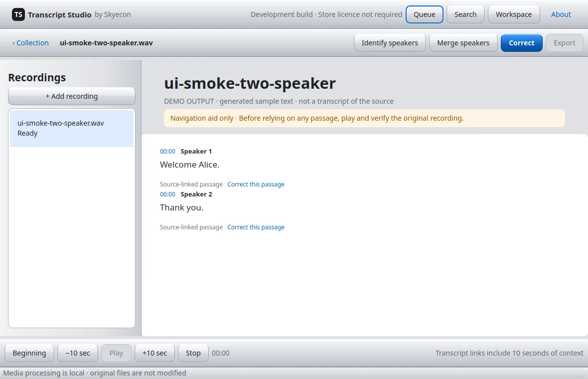Click the Navigation aid only warning banner
Screen dimensions: 588x379
[364, 118]
